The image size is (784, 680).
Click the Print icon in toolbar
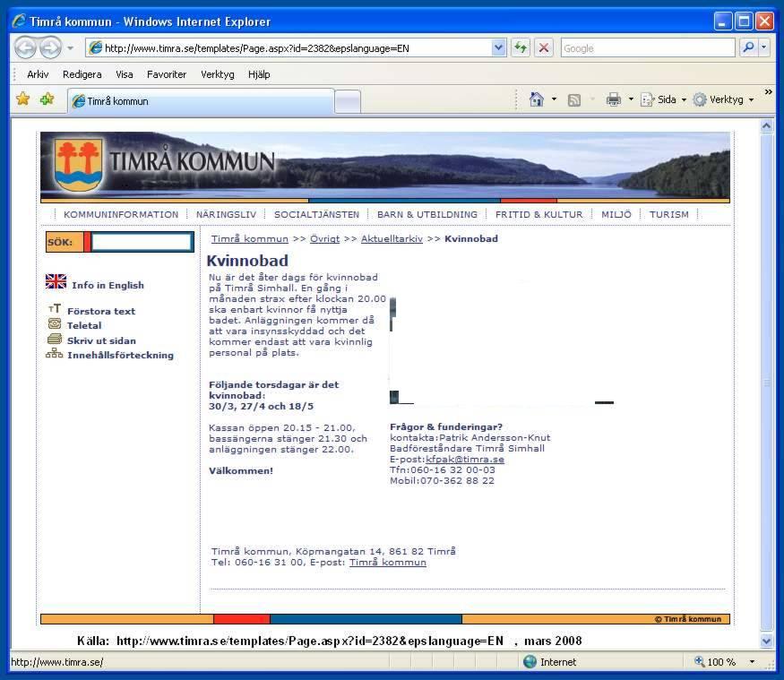[614, 99]
